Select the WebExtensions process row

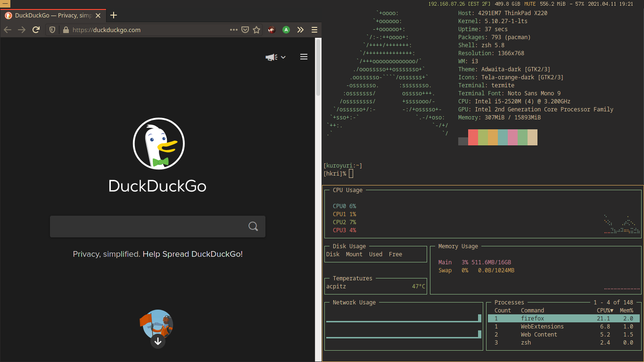click(x=563, y=327)
